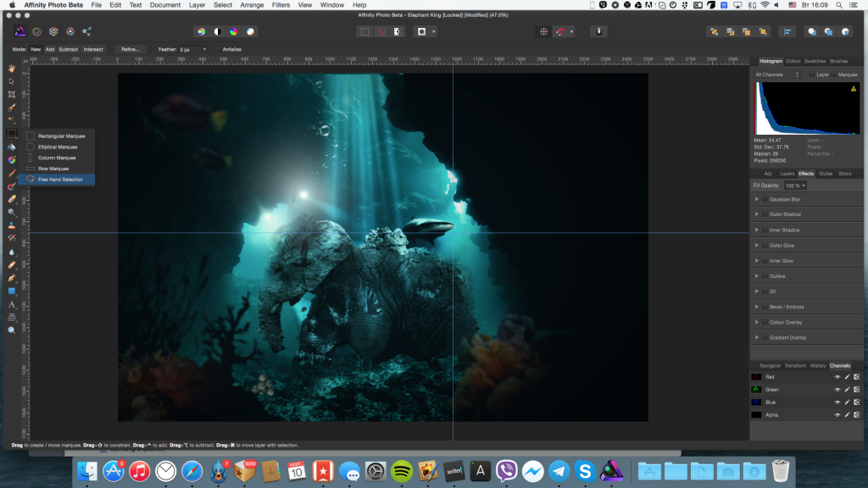Click the Refine... button

[131, 49]
